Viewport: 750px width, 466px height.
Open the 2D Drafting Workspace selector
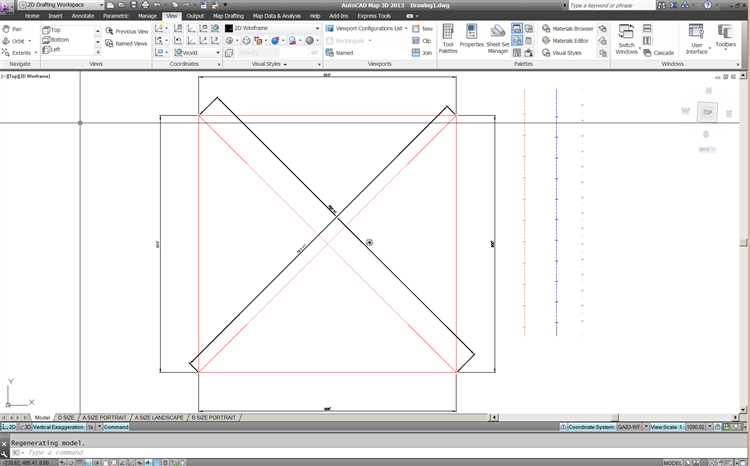pos(61,5)
